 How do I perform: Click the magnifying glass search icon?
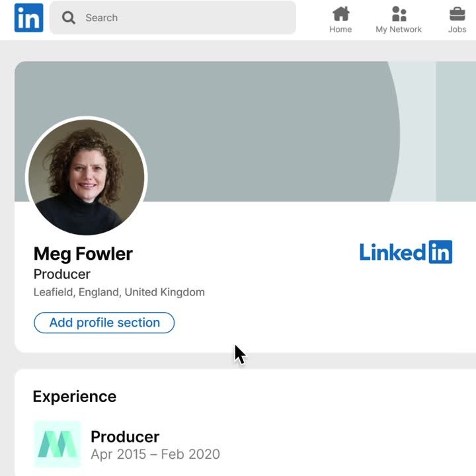[x=69, y=18]
